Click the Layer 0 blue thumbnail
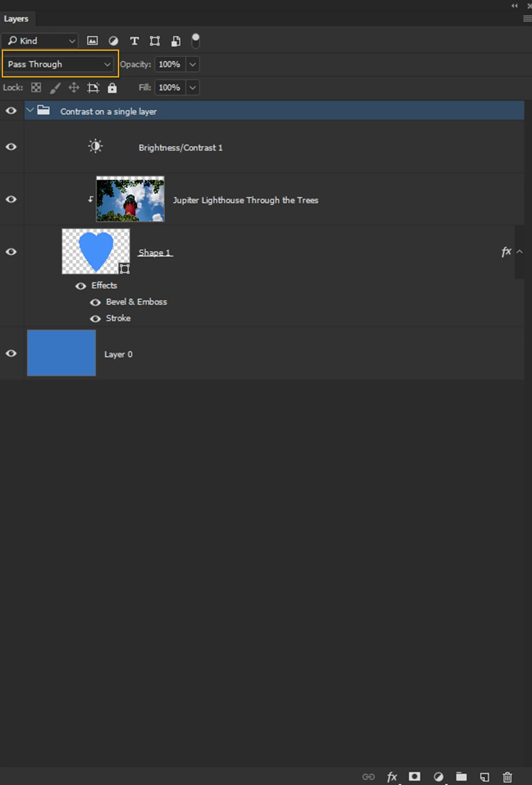This screenshot has width=532, height=785. (x=62, y=353)
